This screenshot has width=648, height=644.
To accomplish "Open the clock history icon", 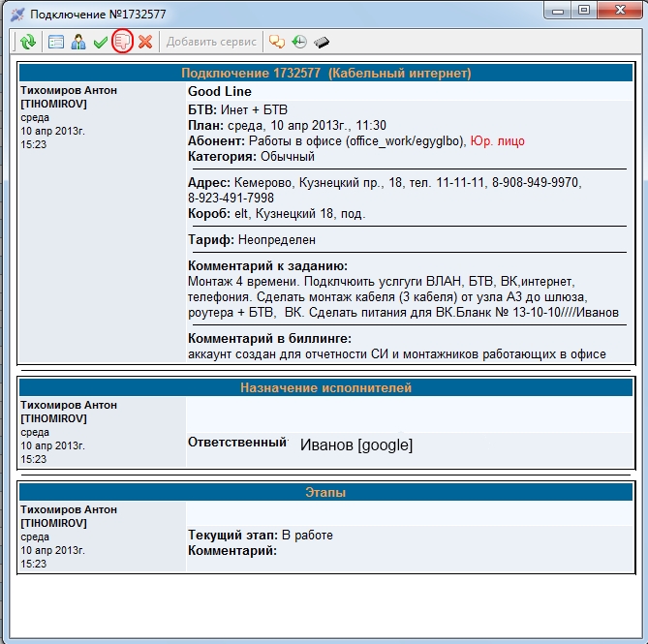I will pos(298,42).
